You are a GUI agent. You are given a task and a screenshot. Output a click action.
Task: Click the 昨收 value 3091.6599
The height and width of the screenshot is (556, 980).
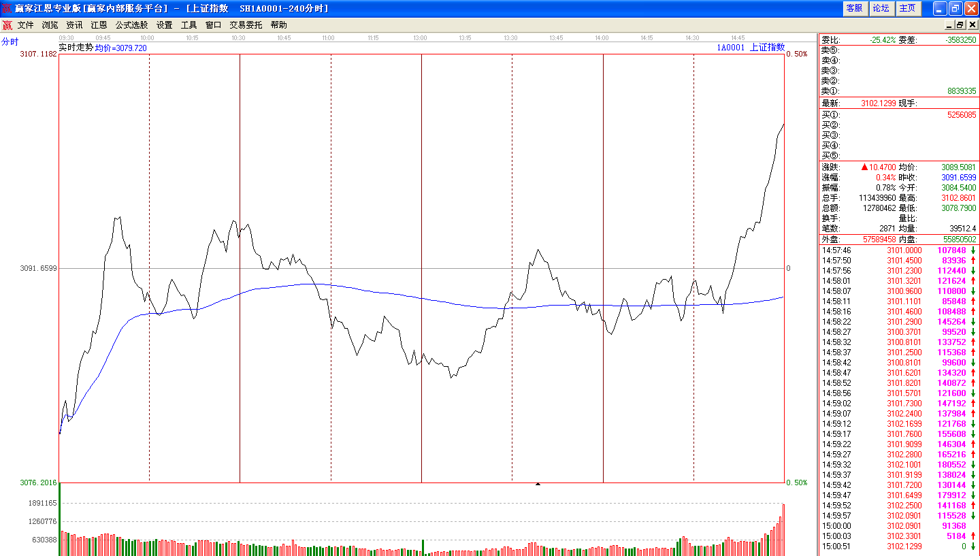pos(959,177)
